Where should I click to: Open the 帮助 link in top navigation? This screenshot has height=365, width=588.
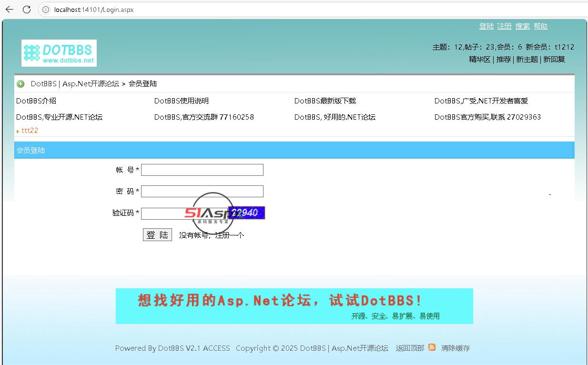pos(541,26)
